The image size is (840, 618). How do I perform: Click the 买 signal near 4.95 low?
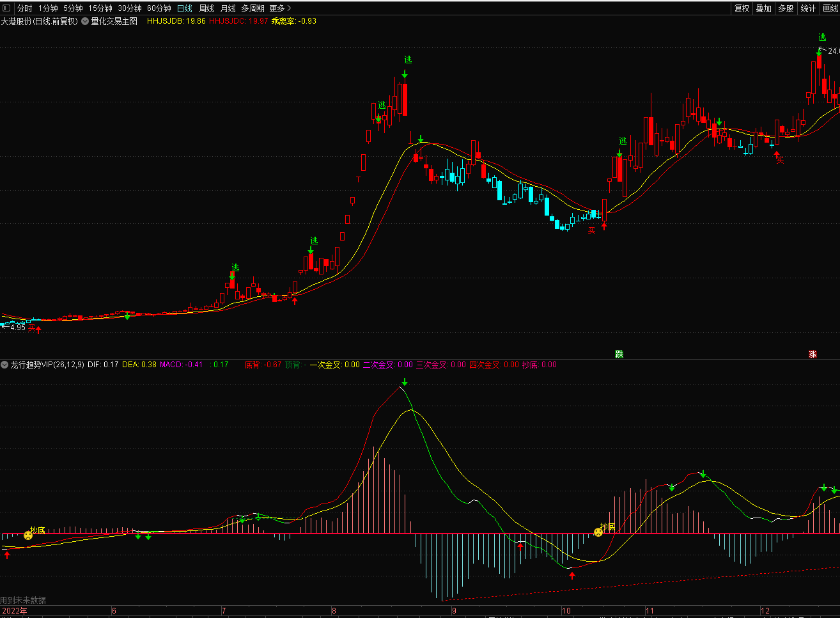tap(31, 328)
